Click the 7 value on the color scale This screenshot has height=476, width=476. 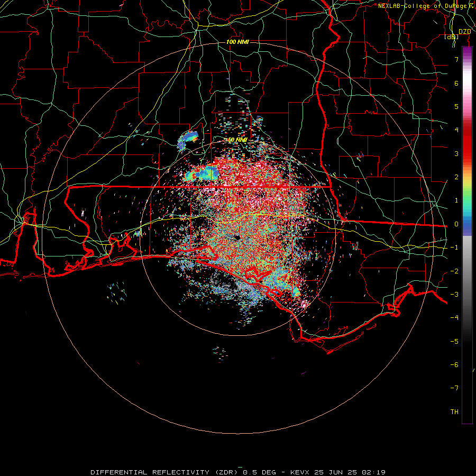pyautogui.click(x=456, y=59)
